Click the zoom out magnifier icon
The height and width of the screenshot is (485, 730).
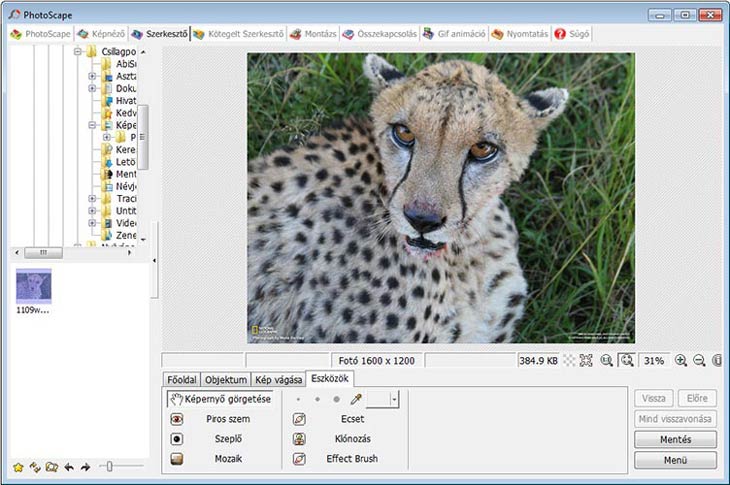pos(699,360)
